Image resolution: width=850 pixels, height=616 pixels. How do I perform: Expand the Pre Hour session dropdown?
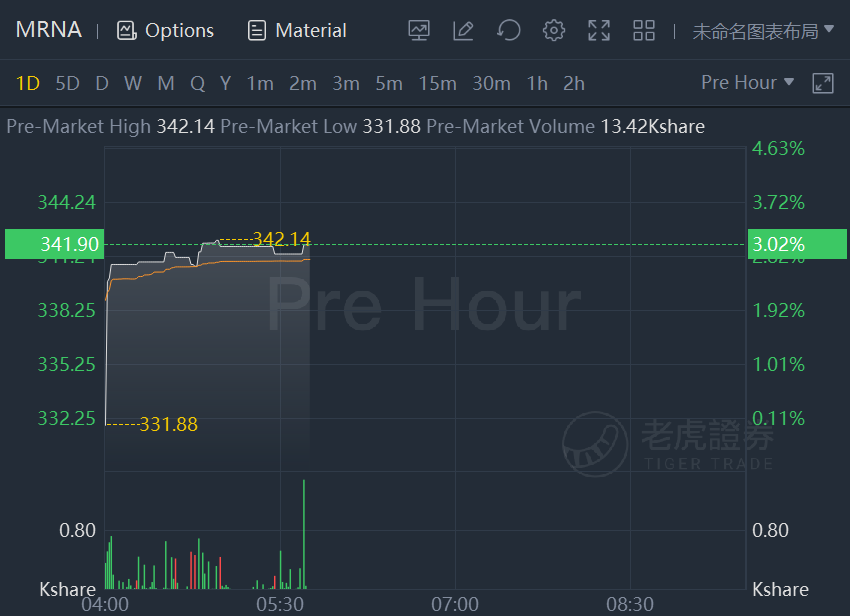pyautogui.click(x=747, y=82)
